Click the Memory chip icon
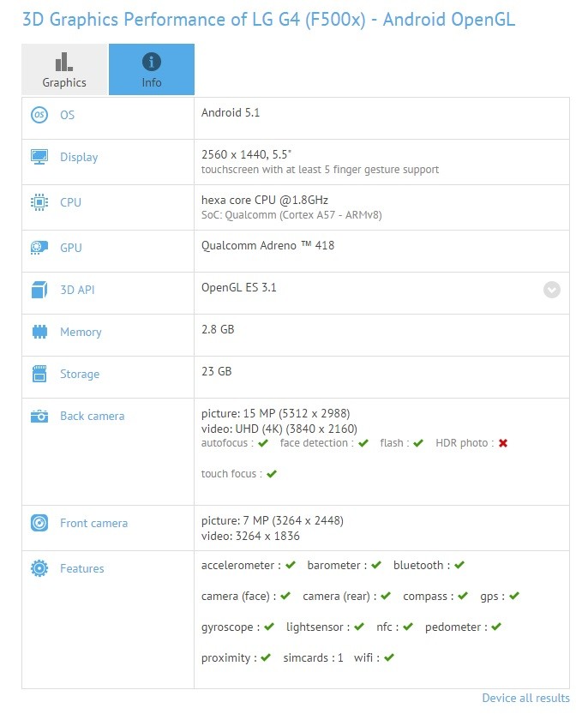Screen dimensions: 588x714 [39, 332]
